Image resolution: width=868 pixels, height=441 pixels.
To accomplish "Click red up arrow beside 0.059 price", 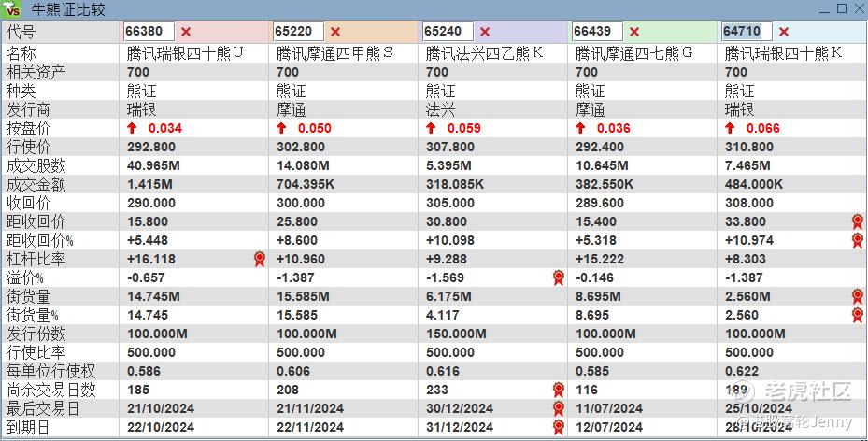I will coord(431,128).
